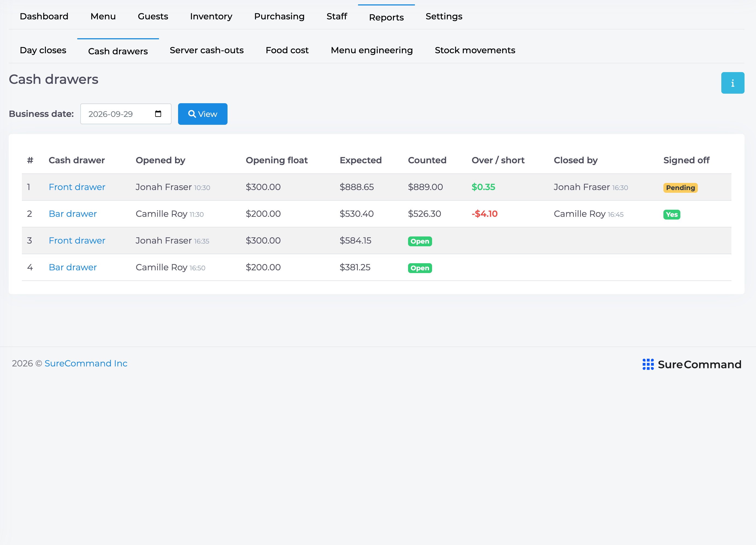Click the Open badge in row 4

pyautogui.click(x=420, y=268)
